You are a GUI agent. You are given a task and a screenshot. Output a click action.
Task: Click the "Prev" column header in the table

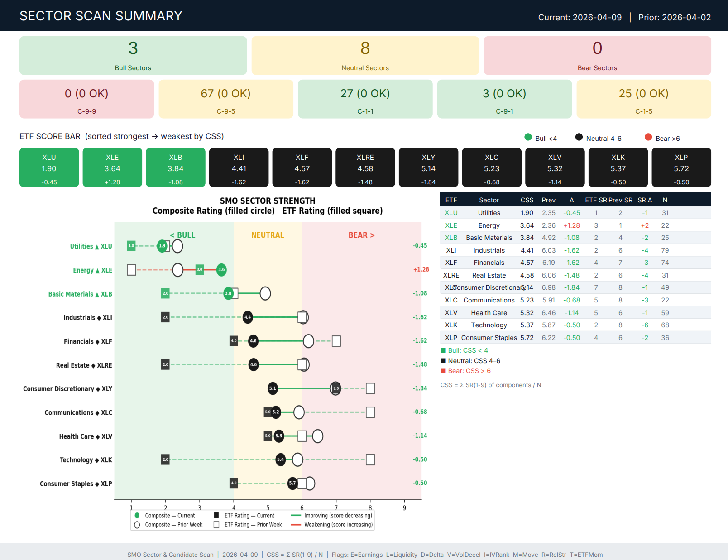(549, 200)
